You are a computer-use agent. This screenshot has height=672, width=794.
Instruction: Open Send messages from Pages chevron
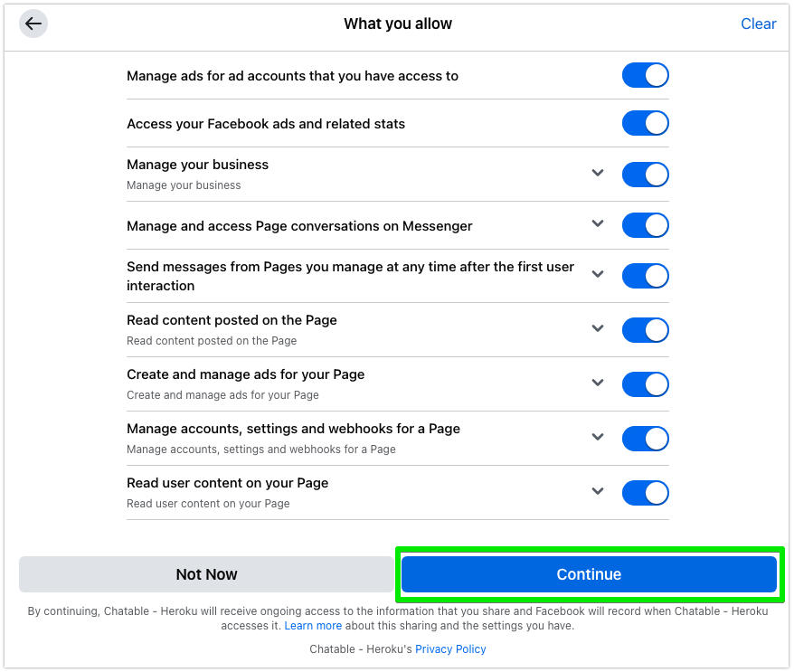[x=597, y=274]
